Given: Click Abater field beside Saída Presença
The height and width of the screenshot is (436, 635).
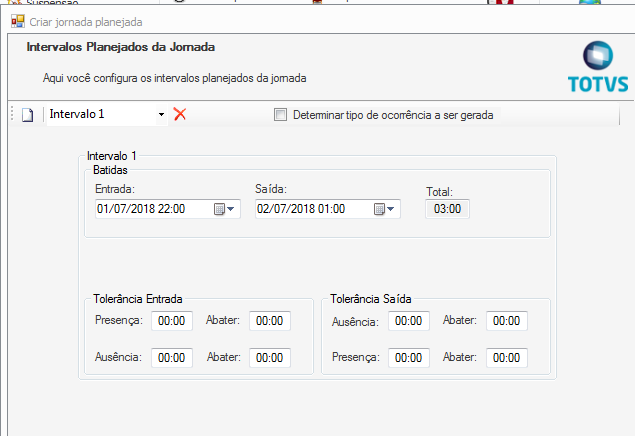Looking at the screenshot, I should 507,358.
